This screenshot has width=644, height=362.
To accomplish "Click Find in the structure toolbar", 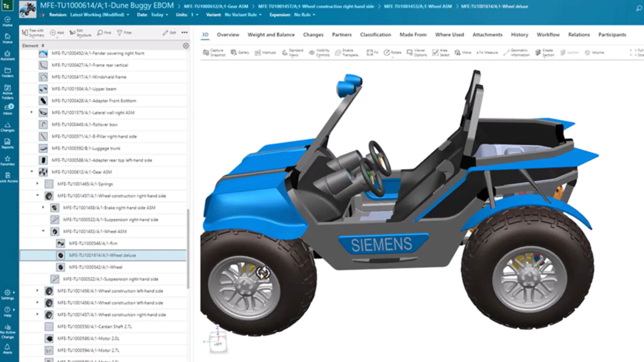I will click(104, 33).
